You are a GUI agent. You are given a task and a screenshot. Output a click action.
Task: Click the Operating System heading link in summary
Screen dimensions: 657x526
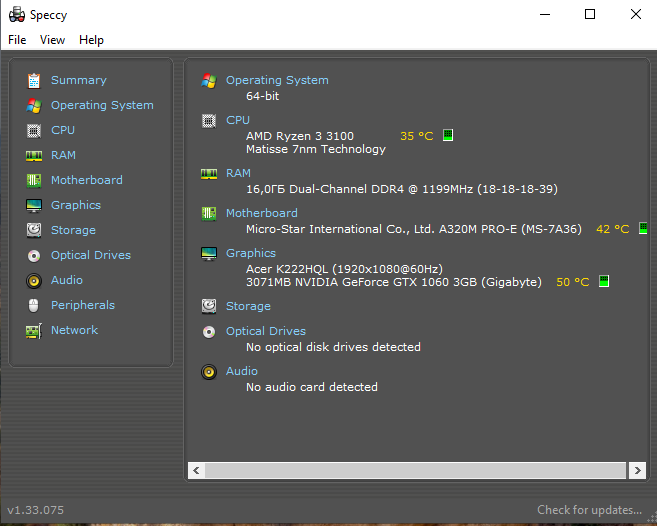coord(277,80)
